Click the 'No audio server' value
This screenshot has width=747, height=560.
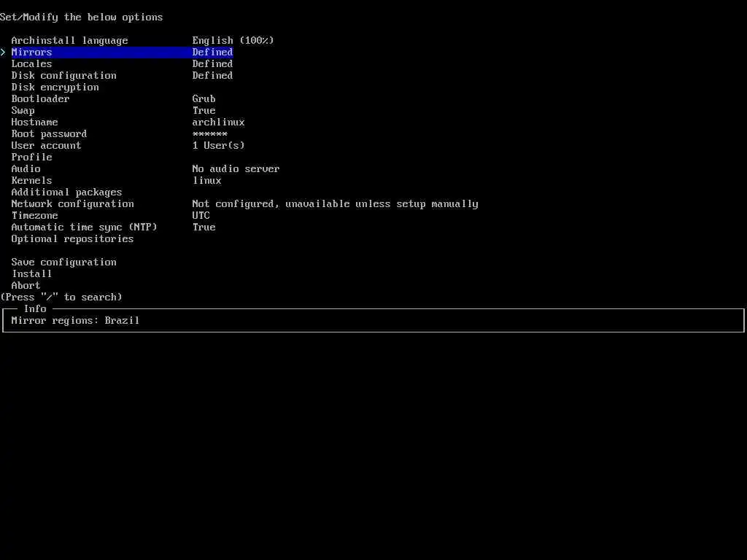click(x=236, y=168)
